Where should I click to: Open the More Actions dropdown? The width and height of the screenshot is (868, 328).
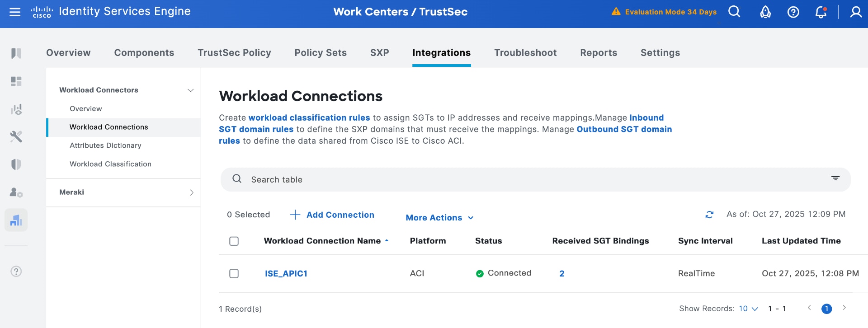pyautogui.click(x=439, y=218)
